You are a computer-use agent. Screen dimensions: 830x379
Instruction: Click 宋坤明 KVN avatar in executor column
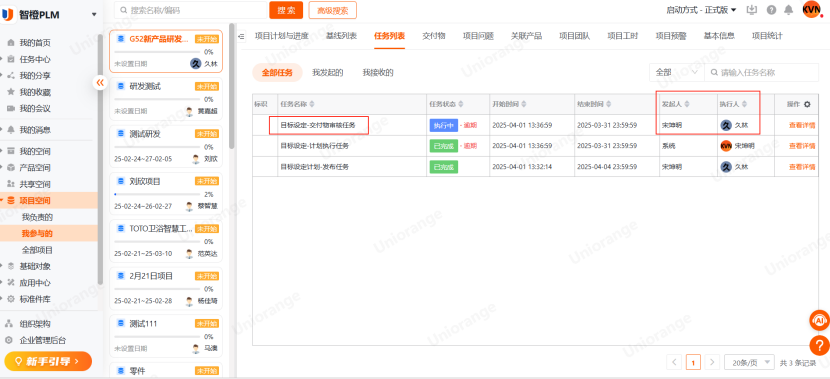tap(726, 146)
